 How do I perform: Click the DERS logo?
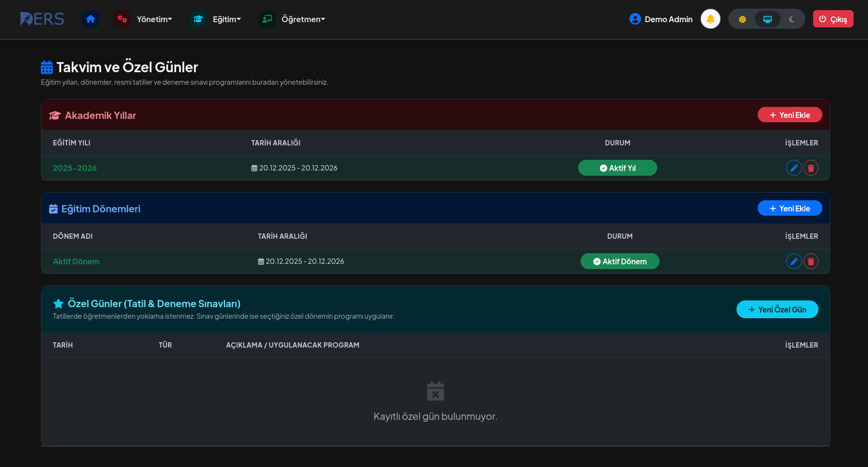42,19
